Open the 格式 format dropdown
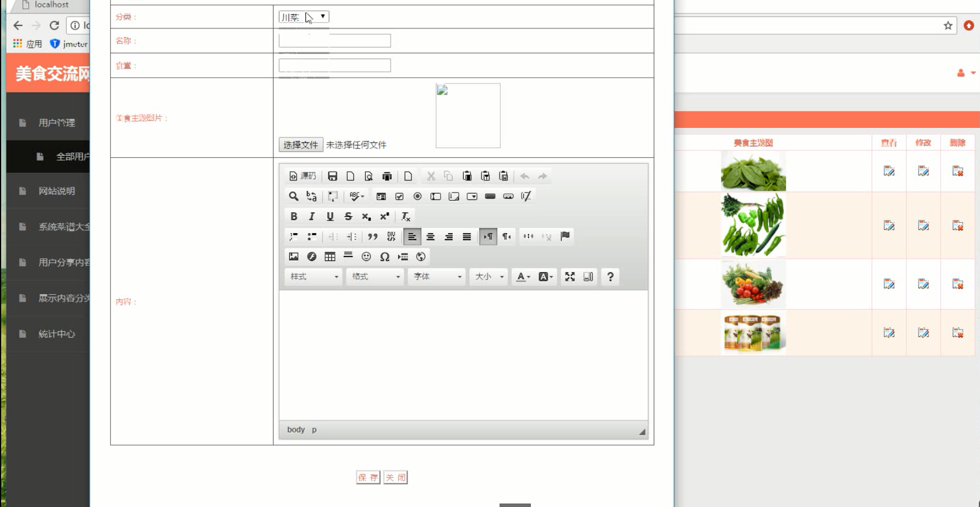This screenshot has width=980, height=507. [376, 277]
